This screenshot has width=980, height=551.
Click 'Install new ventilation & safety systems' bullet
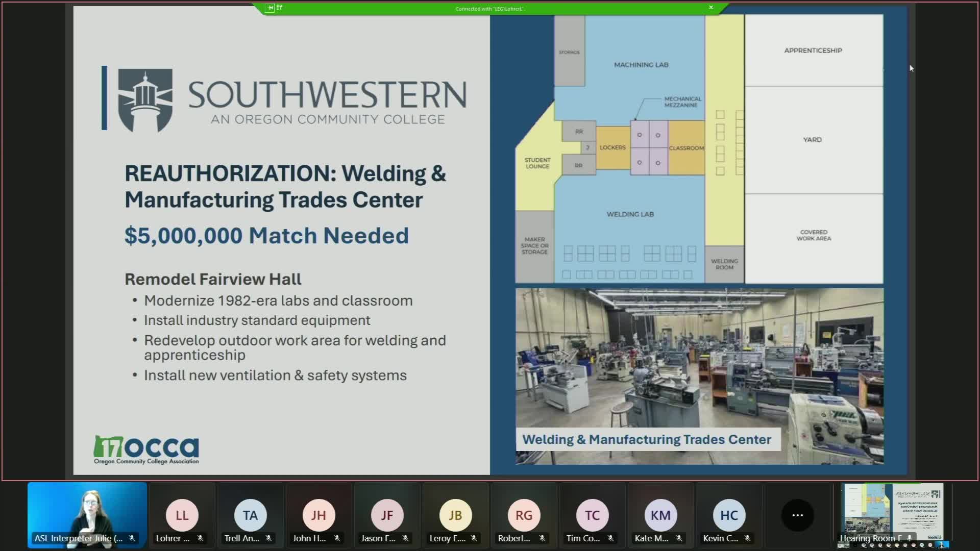[275, 375]
